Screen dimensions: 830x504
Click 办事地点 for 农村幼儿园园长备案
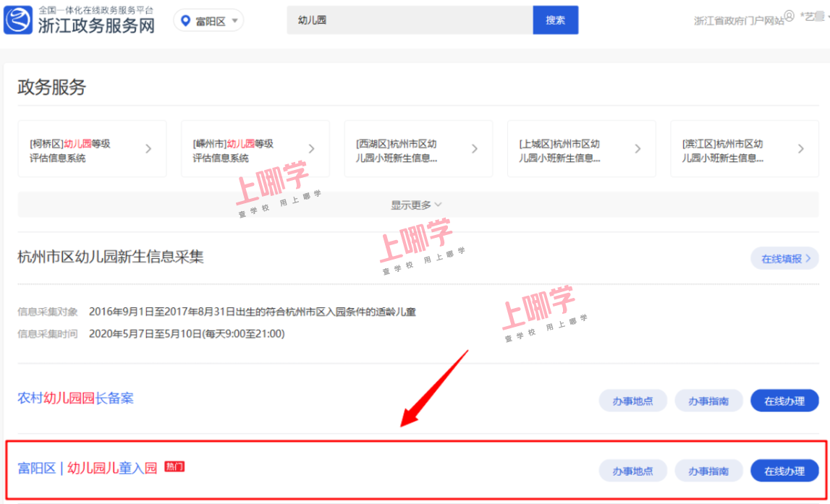pyautogui.click(x=632, y=401)
